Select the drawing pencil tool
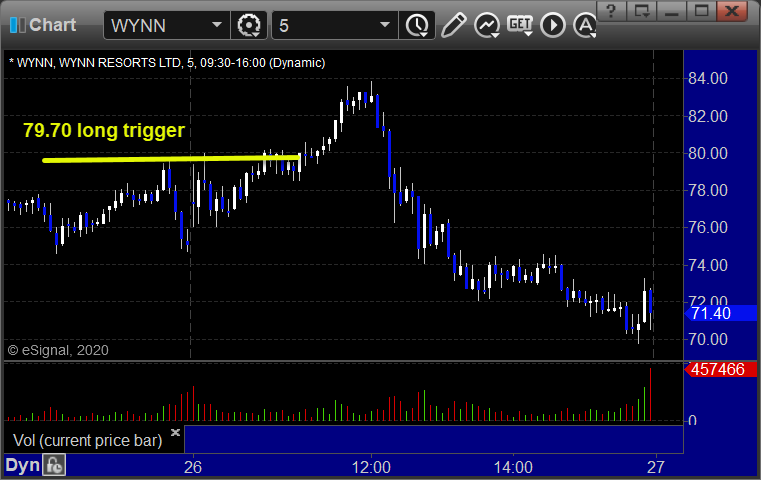Viewport: 761px width, 480px height. (453, 25)
